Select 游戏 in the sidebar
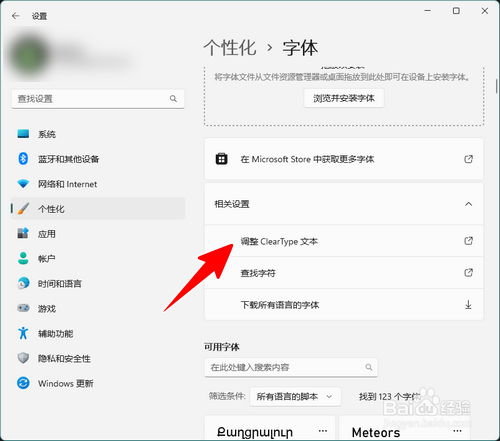 (98, 308)
